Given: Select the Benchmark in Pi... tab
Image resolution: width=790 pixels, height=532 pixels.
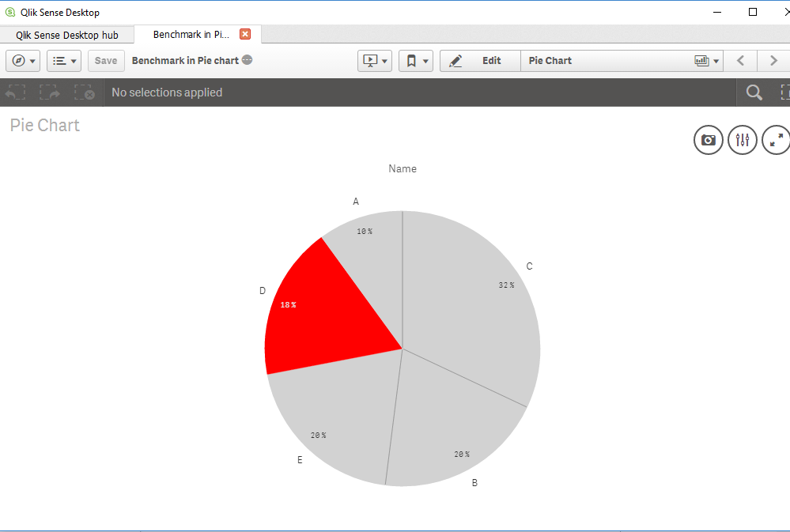Looking at the screenshot, I should point(190,34).
